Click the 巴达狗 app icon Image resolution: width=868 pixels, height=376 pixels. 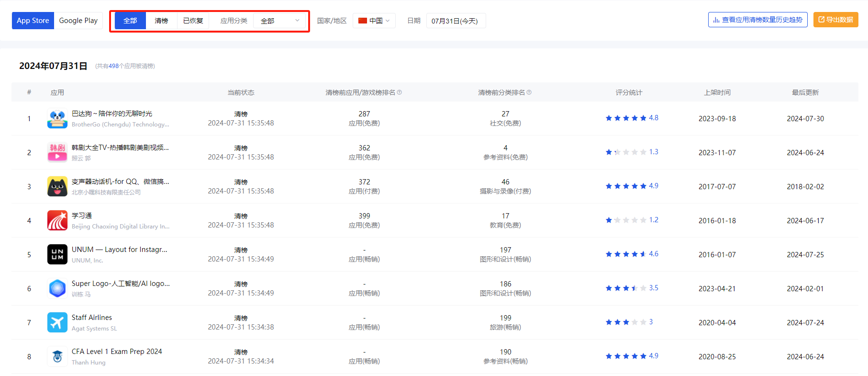(57, 119)
